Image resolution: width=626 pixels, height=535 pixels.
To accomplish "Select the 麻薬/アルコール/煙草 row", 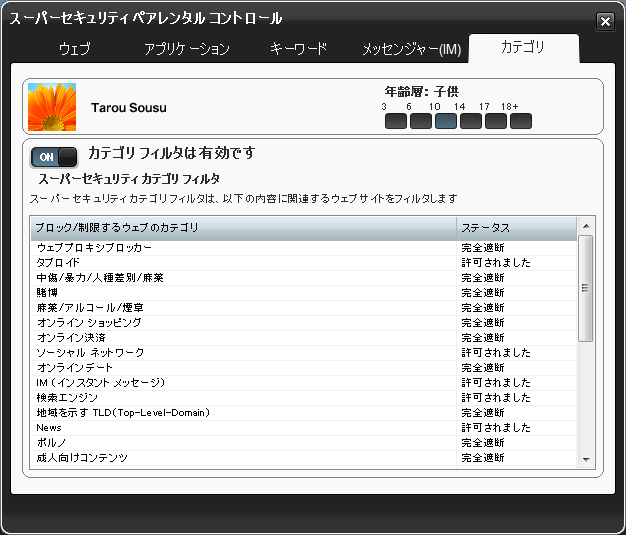I will [x=304, y=308].
